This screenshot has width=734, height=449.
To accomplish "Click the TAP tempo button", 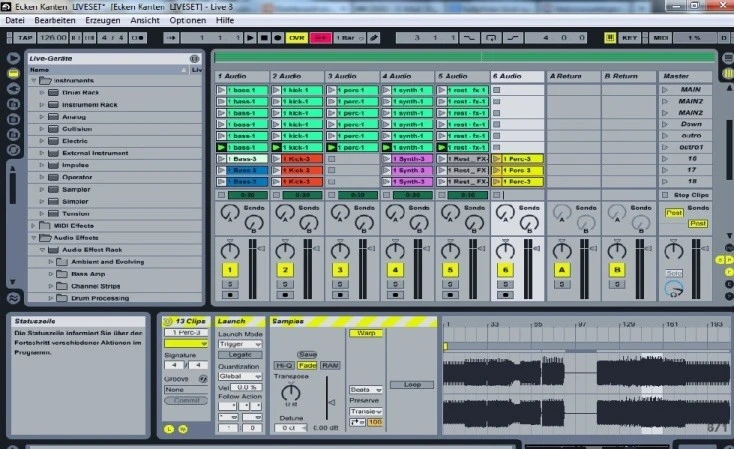I will (25, 38).
